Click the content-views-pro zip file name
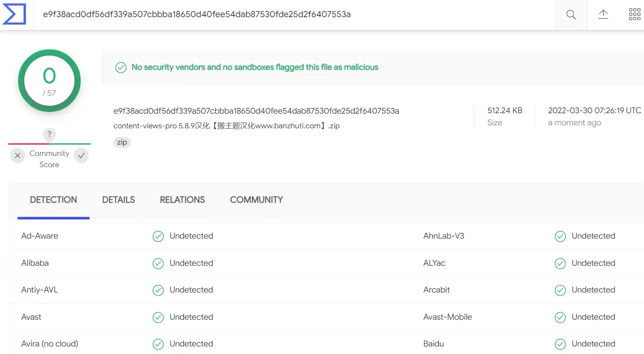Screen dimensions: 644x354 click(x=226, y=126)
